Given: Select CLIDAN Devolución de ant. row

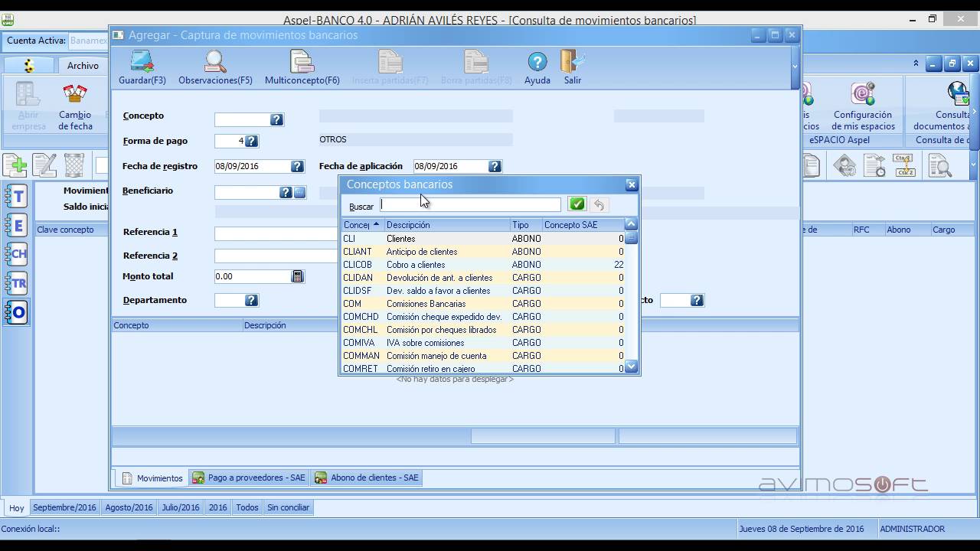Looking at the screenshot, I should point(484,278).
